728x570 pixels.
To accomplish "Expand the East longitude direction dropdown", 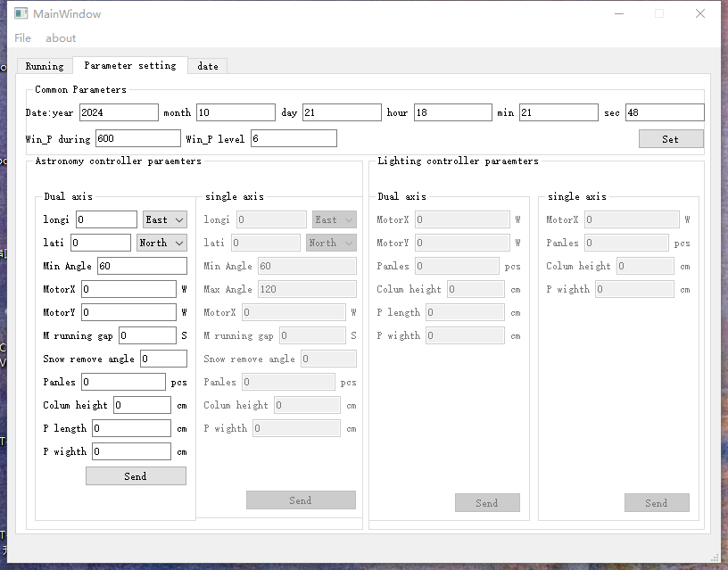I will (165, 219).
